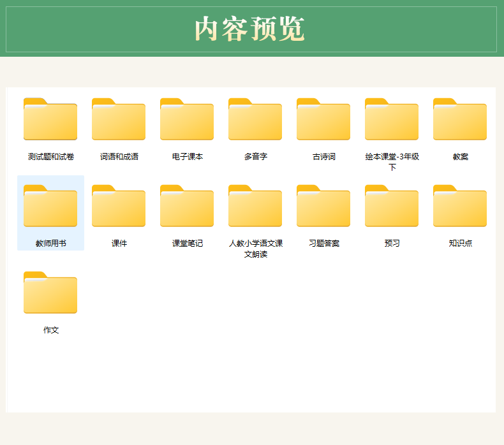Open the 作文 folder icon
504x445 pixels.
[50, 293]
